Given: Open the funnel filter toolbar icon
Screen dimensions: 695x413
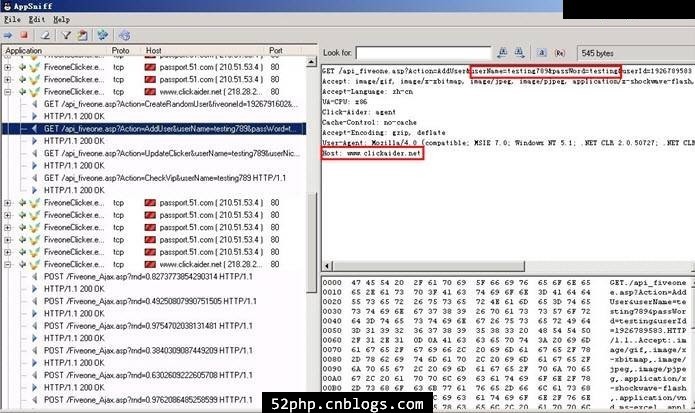Looking at the screenshot, I should tap(66, 35).
